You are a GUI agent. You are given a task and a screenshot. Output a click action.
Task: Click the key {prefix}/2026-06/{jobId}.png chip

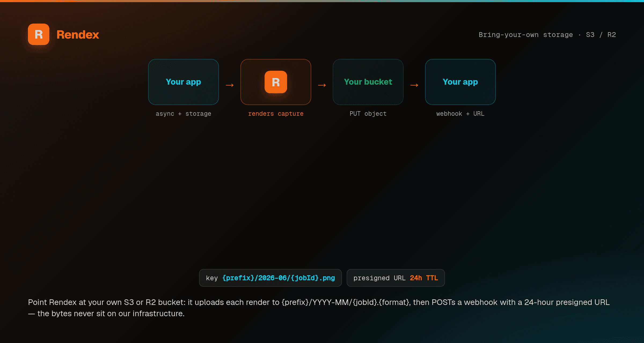point(270,278)
